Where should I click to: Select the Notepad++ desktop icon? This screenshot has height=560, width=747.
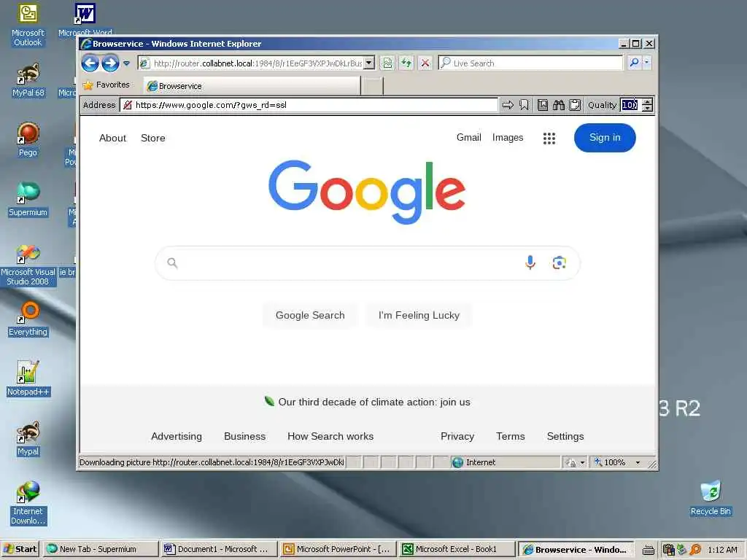(28, 378)
